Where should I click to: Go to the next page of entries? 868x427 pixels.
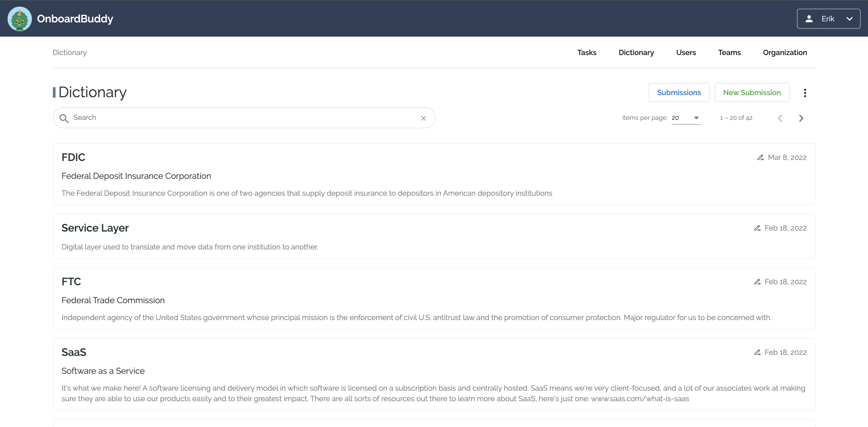point(801,118)
